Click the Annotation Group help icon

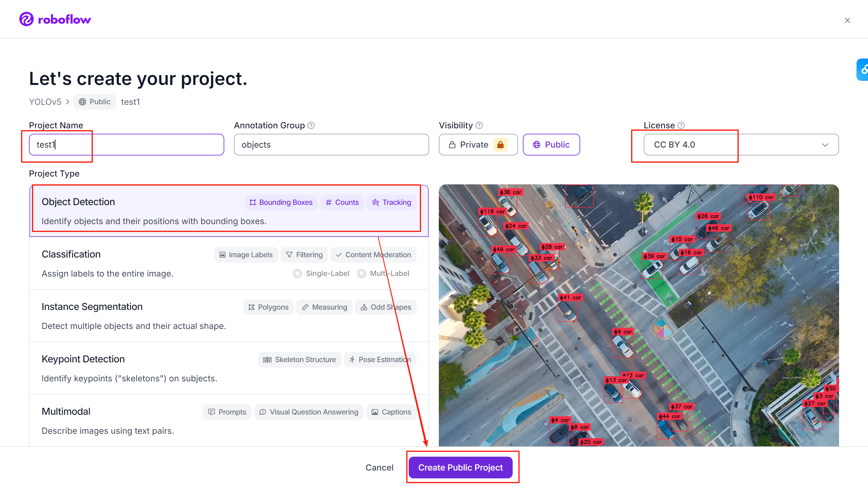[x=311, y=125]
